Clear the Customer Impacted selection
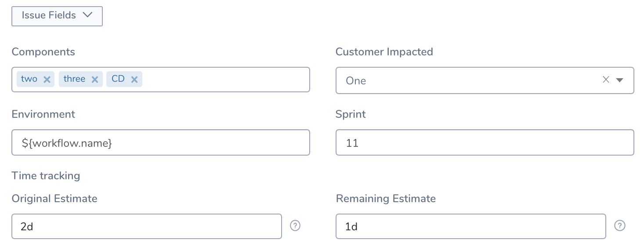Viewport: 644px width, 247px height. tap(606, 80)
